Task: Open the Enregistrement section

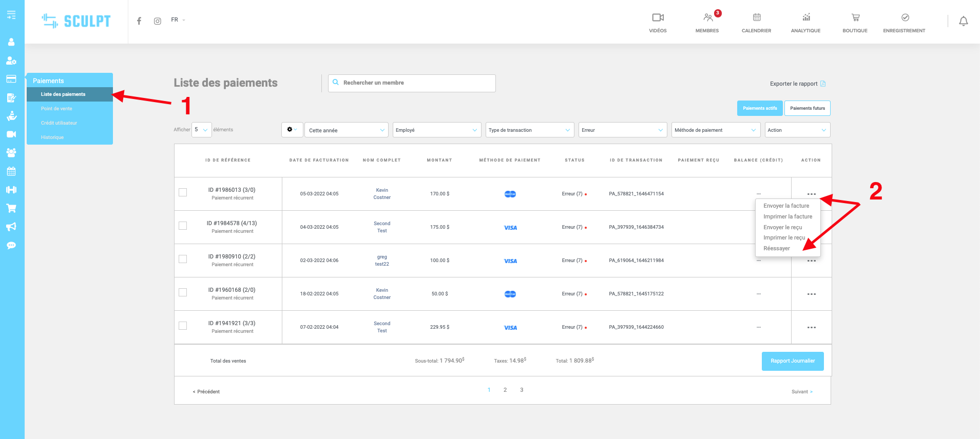Action: pos(905,23)
